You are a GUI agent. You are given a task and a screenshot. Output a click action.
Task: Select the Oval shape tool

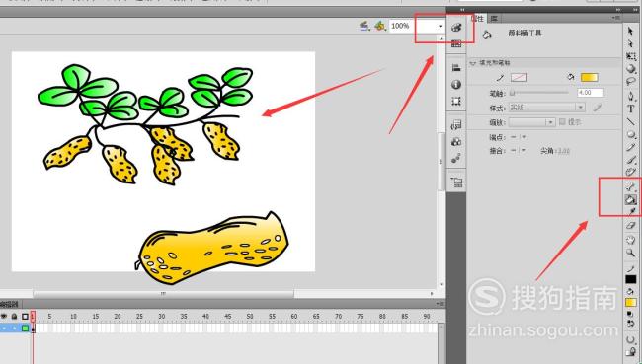coord(630,134)
